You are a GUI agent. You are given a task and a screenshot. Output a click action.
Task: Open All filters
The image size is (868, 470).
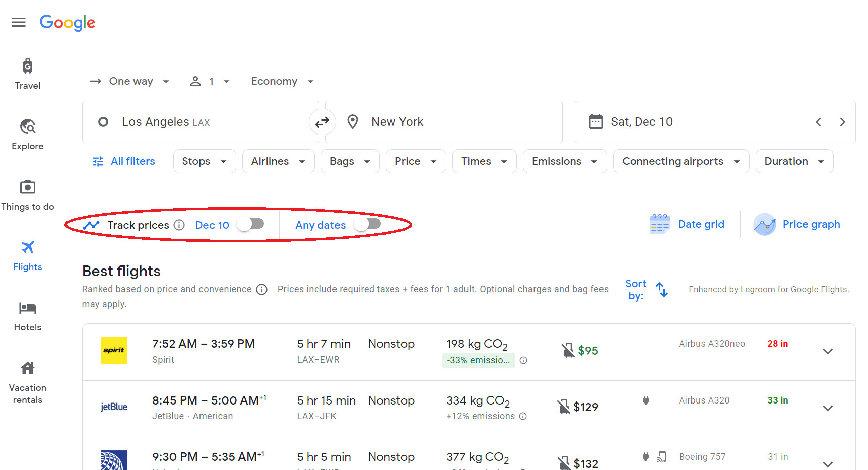123,161
